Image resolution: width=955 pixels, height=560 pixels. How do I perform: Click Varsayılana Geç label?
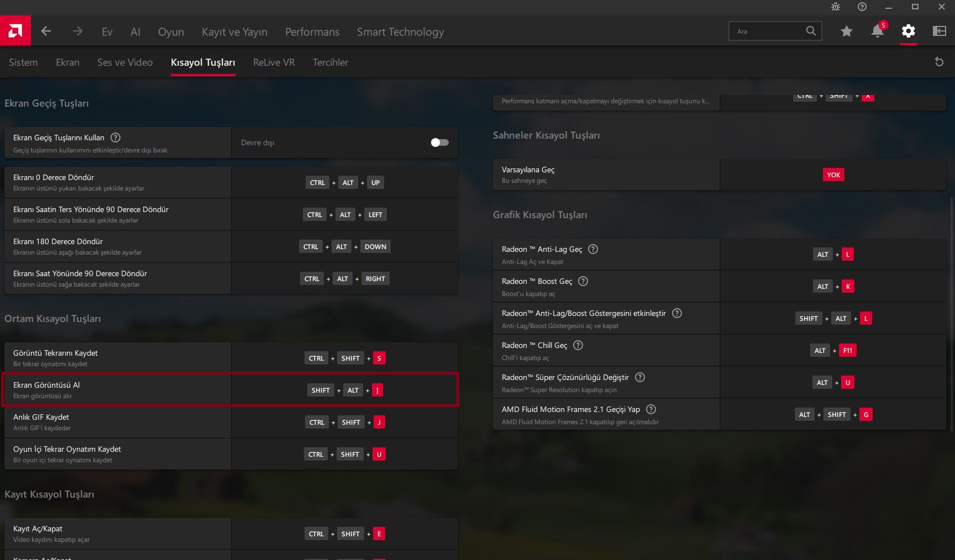click(528, 170)
